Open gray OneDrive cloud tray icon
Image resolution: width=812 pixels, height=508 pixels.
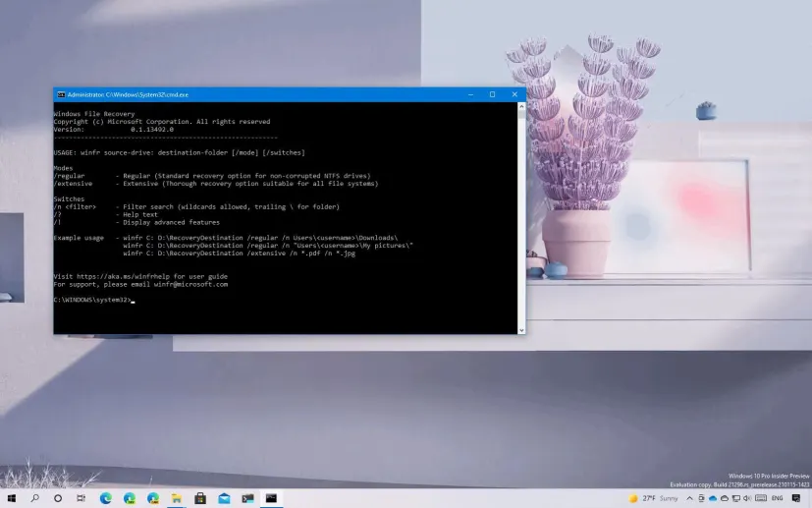point(724,498)
